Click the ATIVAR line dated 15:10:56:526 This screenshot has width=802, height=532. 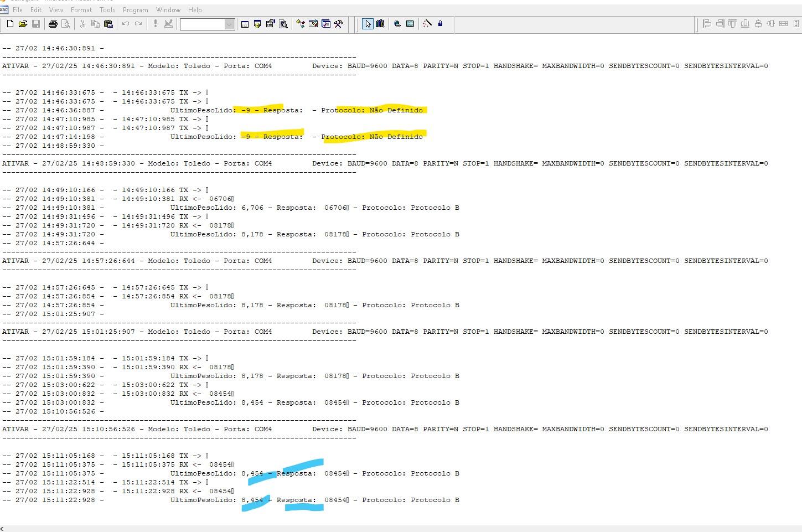coord(385,429)
